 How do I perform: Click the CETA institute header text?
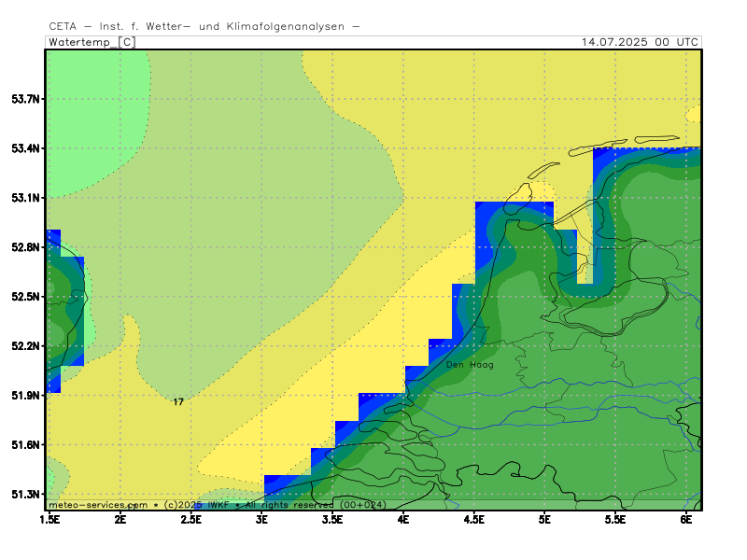click(204, 27)
